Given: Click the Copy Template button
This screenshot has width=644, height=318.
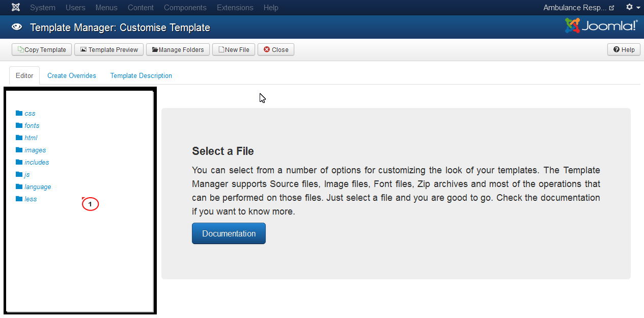Looking at the screenshot, I should pyautogui.click(x=42, y=49).
